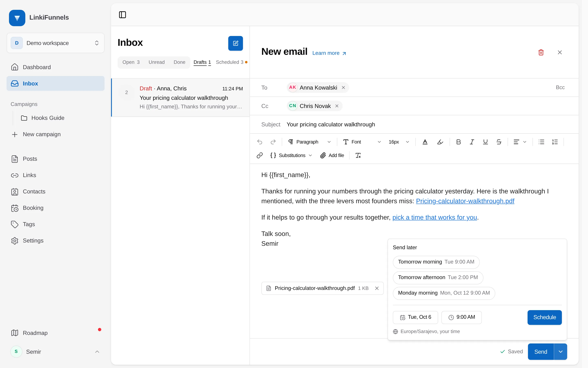Clear formatting with the Tx icon
Viewport: 588px width, 368px height.
[x=358, y=155]
